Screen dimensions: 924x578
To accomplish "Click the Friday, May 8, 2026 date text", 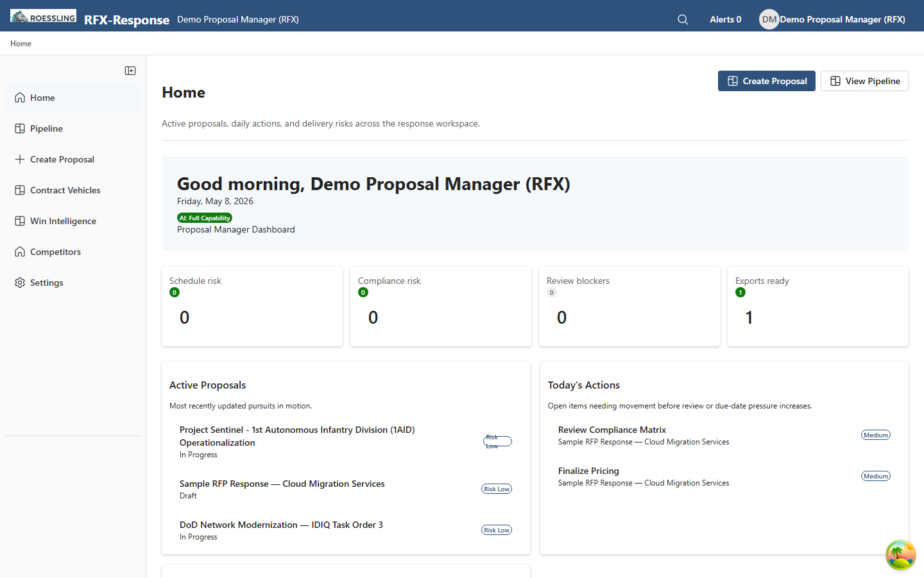I will (x=215, y=201).
